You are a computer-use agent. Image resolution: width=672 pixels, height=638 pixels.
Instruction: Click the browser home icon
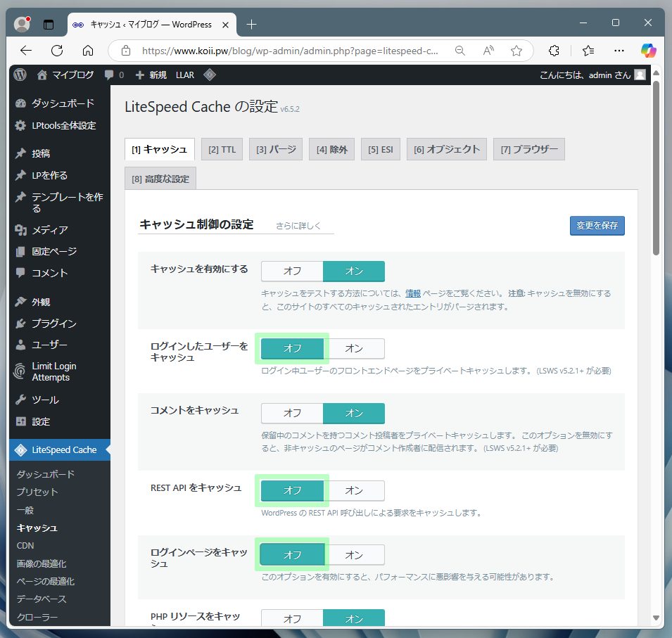(88, 51)
